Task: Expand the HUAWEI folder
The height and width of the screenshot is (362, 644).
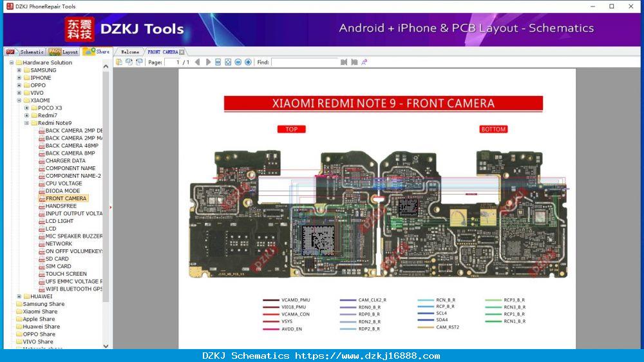Action: point(19,296)
